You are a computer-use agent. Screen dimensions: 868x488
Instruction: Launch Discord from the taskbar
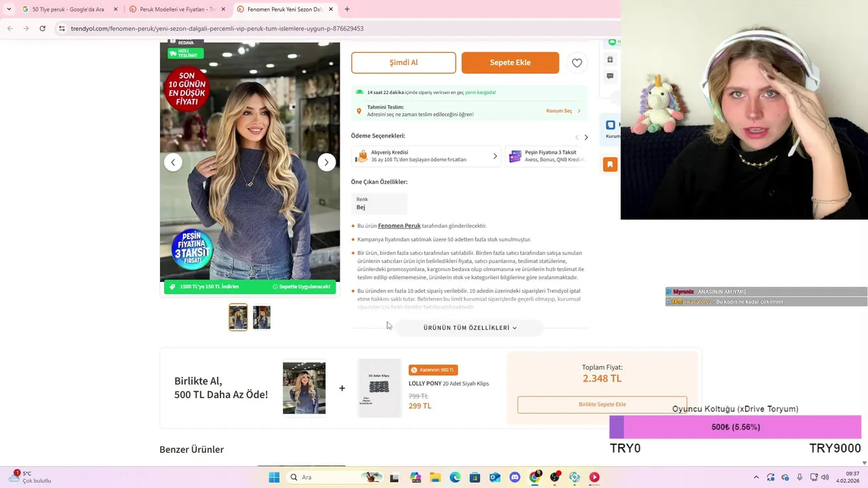515,477
